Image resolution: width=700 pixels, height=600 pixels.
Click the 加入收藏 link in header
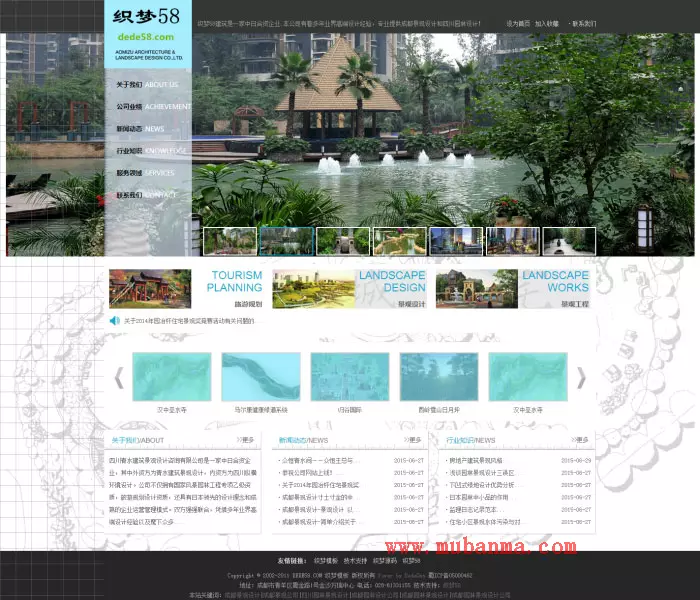pos(547,23)
